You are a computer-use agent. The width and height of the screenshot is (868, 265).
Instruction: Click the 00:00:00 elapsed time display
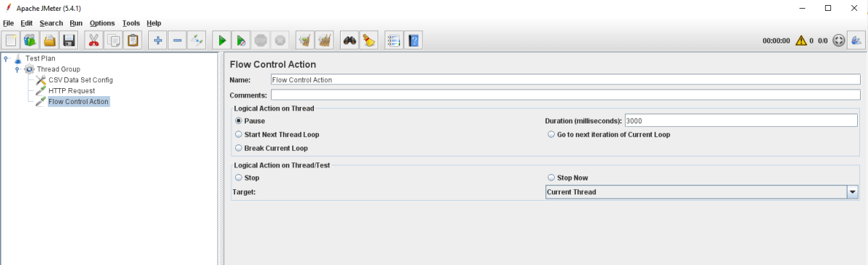[776, 41]
